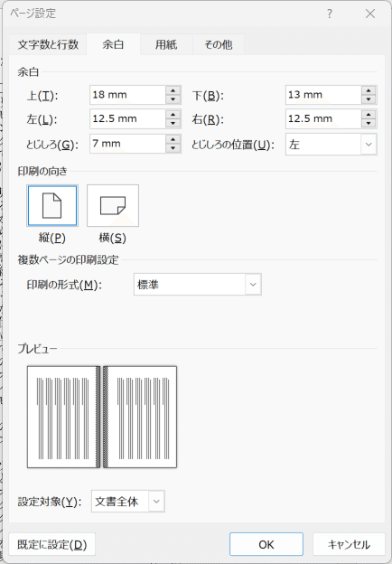Decrease the 上(T) top margin value

[173, 99]
